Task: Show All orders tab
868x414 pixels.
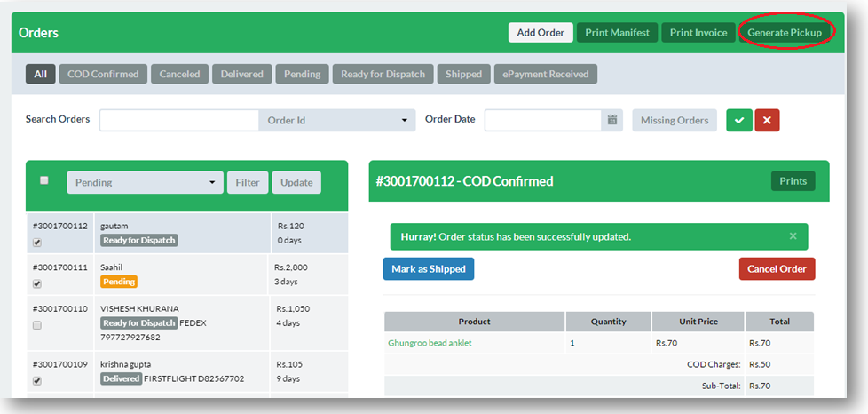Action: tap(41, 74)
